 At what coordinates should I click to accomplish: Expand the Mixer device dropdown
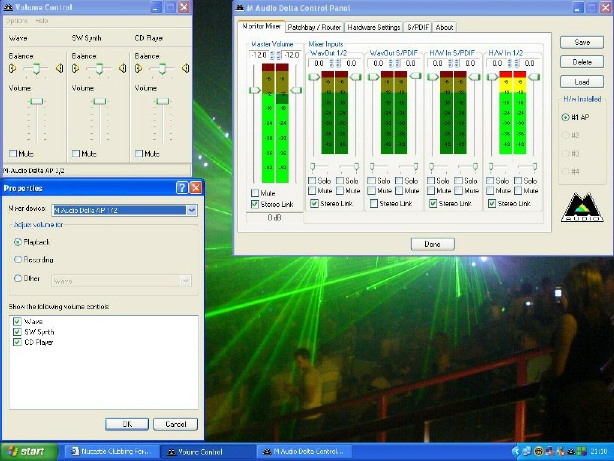(x=192, y=211)
